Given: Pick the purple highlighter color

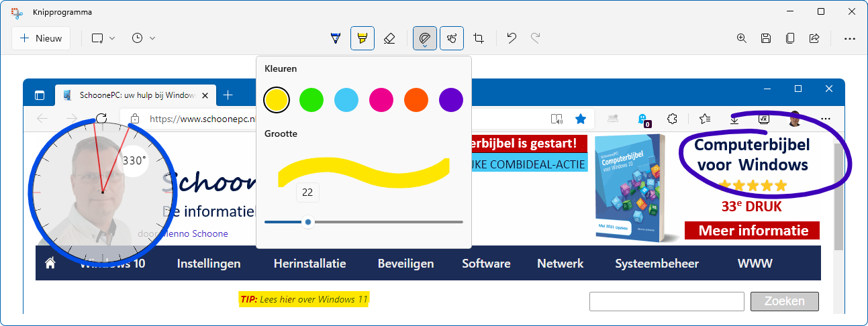Looking at the screenshot, I should (451, 99).
